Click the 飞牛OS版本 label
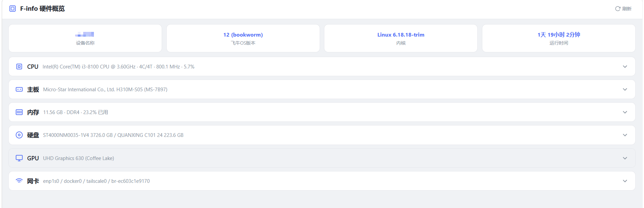This screenshot has height=208, width=644. (243, 43)
